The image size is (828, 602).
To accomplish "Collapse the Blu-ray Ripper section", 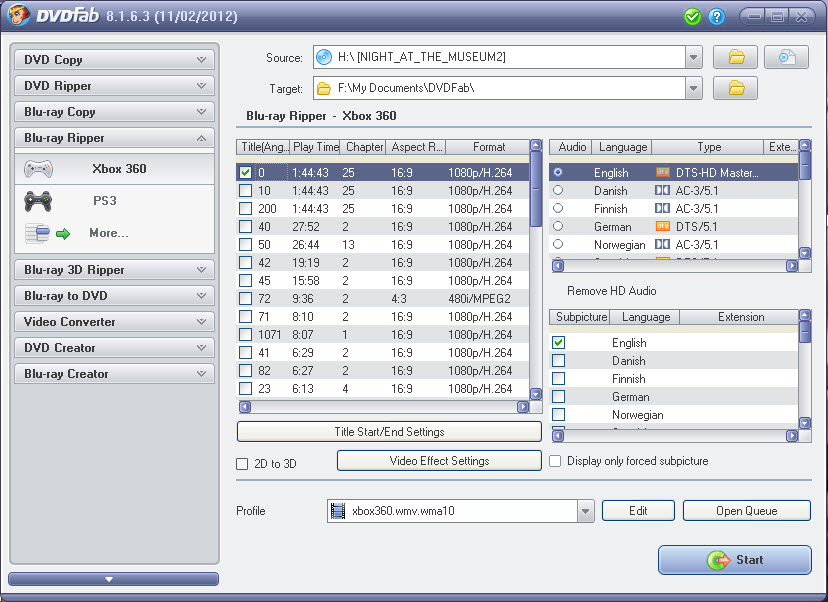I will (114, 138).
